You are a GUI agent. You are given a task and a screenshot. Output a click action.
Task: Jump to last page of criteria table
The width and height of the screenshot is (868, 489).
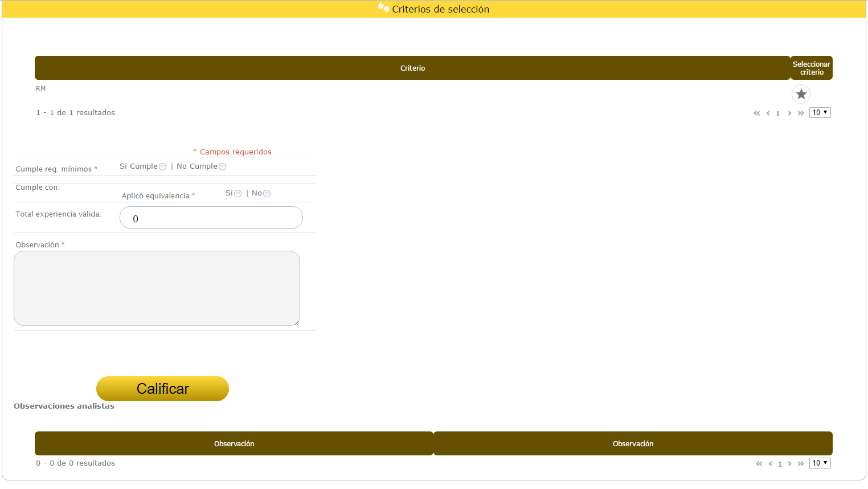[801, 113]
